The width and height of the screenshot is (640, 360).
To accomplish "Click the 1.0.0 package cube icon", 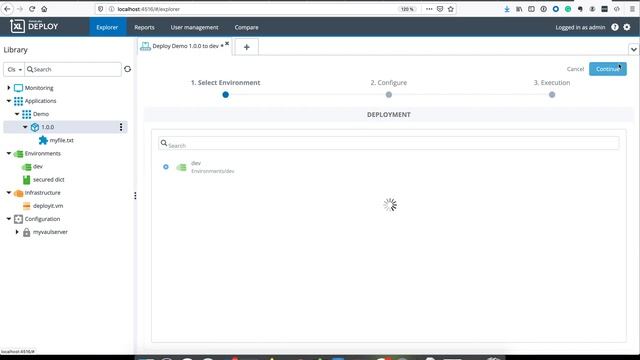I will click(x=35, y=127).
